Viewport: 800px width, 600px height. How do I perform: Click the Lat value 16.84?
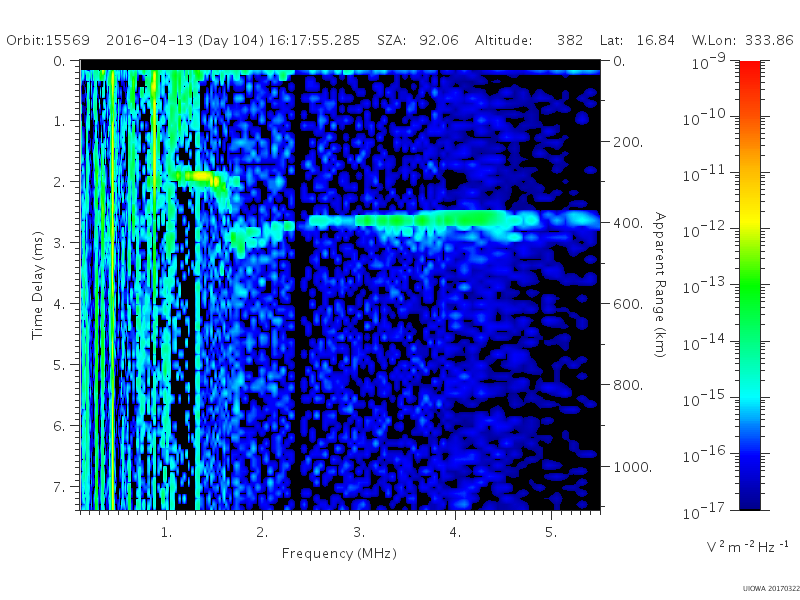[656, 40]
